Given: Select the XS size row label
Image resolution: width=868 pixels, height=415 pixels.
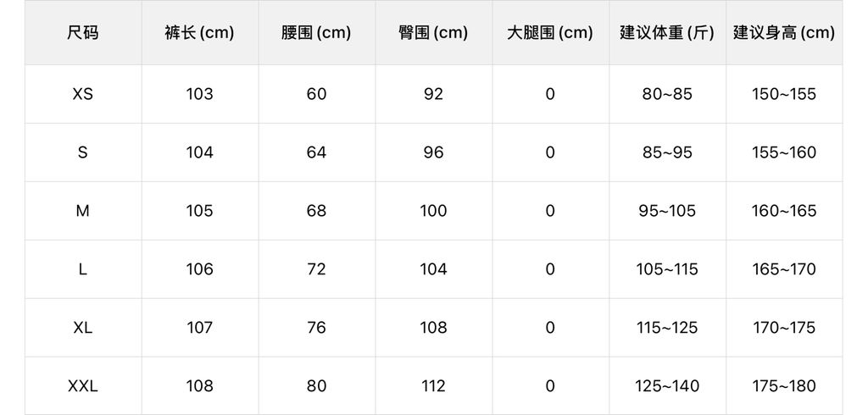Looking at the screenshot, I should point(83,94).
